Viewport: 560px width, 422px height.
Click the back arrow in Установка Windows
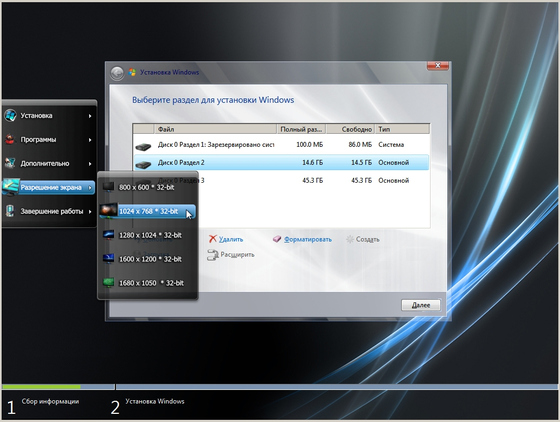point(117,73)
